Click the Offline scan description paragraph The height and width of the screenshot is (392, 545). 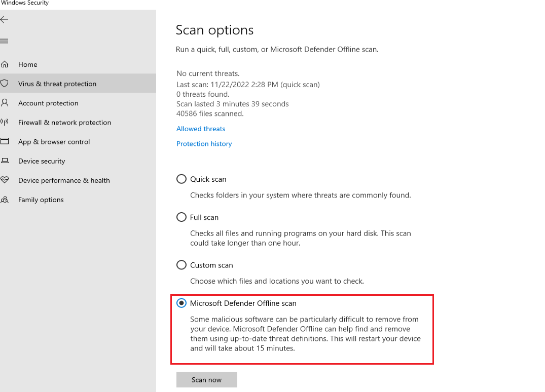[306, 334]
